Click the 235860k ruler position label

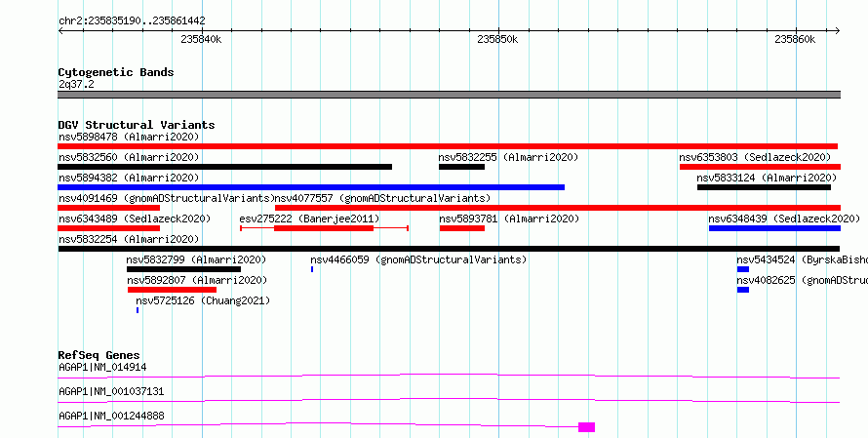point(795,39)
